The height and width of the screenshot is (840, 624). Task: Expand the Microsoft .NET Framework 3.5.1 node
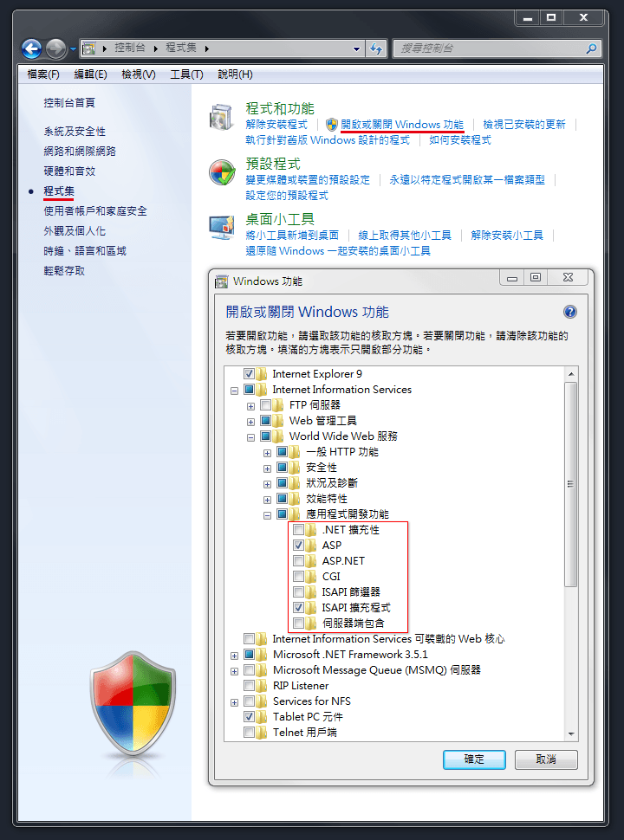[234, 656]
